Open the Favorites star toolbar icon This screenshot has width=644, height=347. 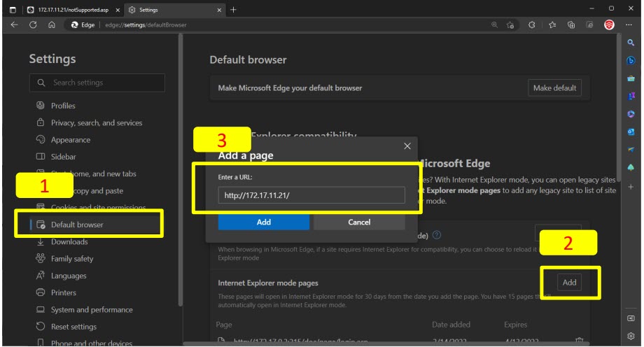click(552, 24)
